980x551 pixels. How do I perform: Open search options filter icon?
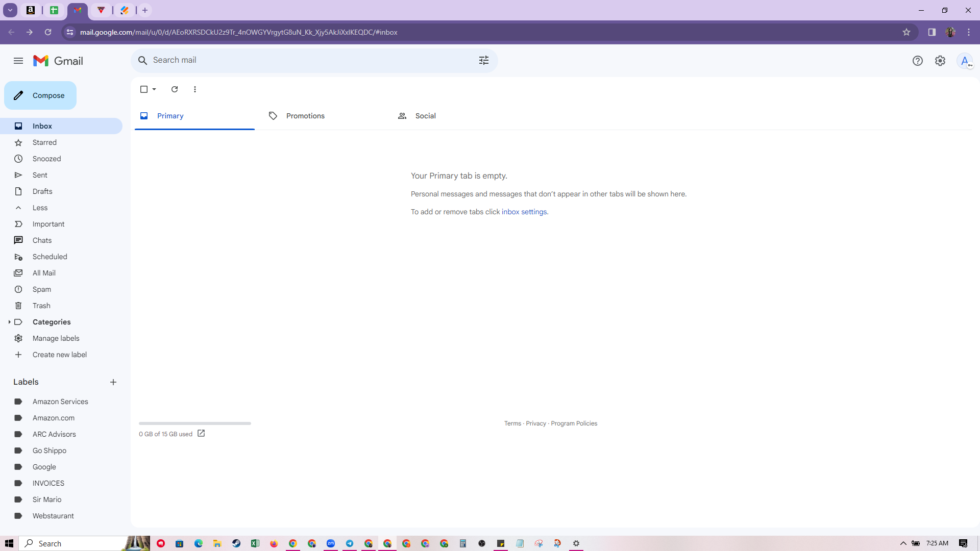point(484,60)
